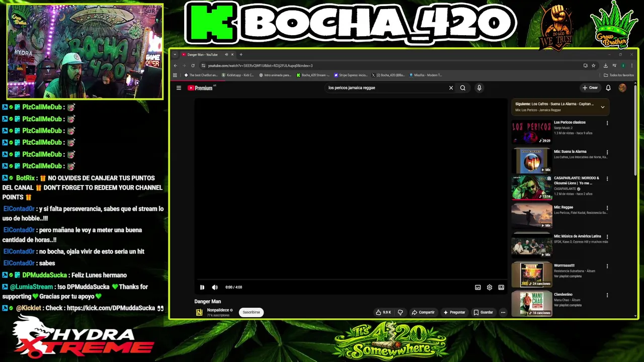Screen dimensions: 644x362
Task: Click the Compartir share button
Action: (423, 312)
